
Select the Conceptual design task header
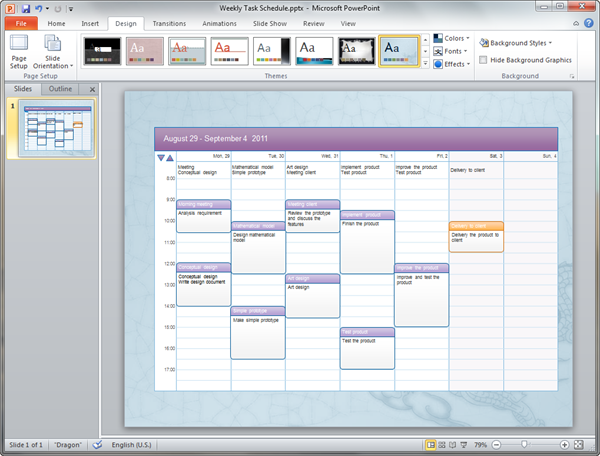pos(204,267)
